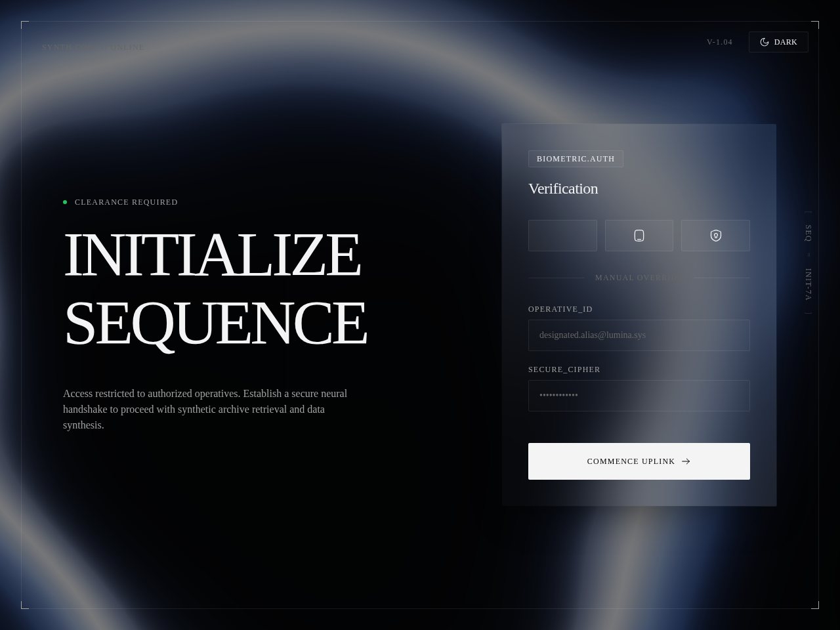Click the arrow icon on Commence Uplink
The height and width of the screenshot is (630, 840).
point(686,461)
